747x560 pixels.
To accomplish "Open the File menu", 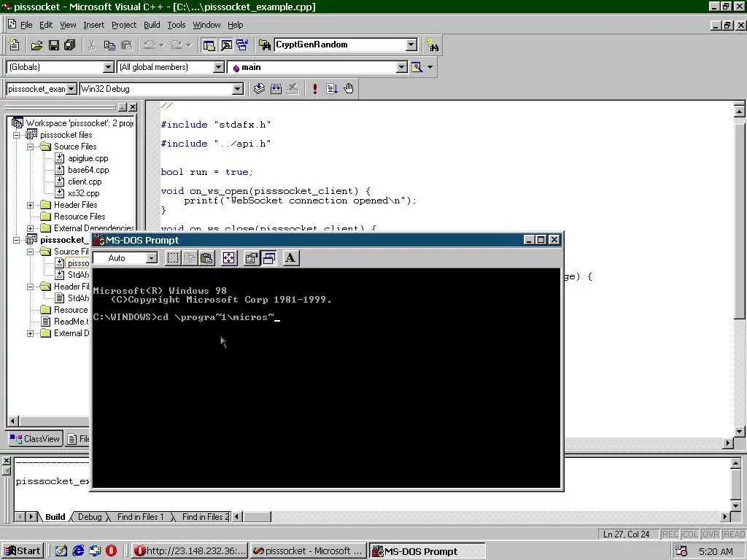I will (26, 25).
